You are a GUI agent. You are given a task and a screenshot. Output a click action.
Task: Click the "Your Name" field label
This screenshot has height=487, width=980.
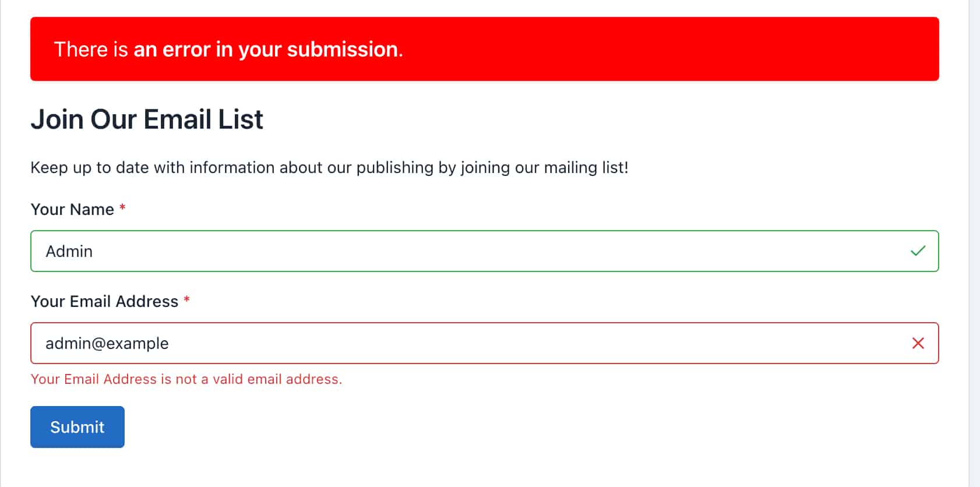[72, 210]
